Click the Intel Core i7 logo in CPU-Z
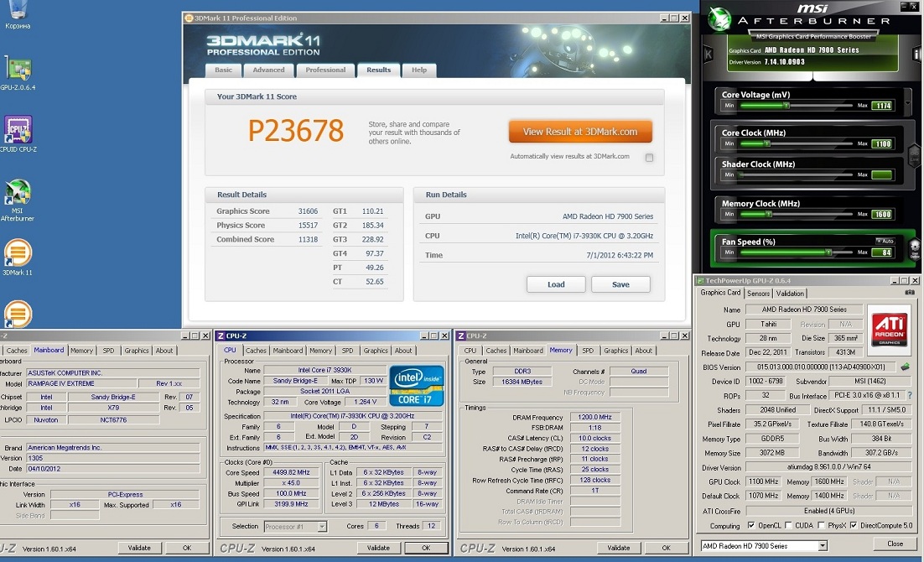Screen dimensions: 924x562 pos(417,386)
